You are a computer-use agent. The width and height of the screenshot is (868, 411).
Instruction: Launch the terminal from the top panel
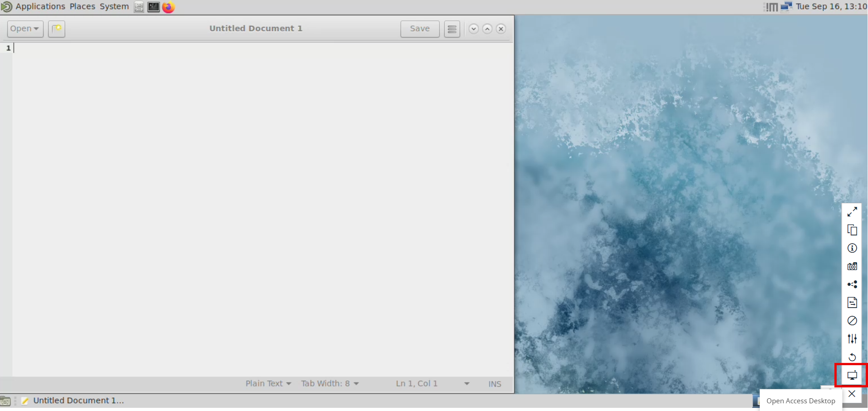click(153, 7)
